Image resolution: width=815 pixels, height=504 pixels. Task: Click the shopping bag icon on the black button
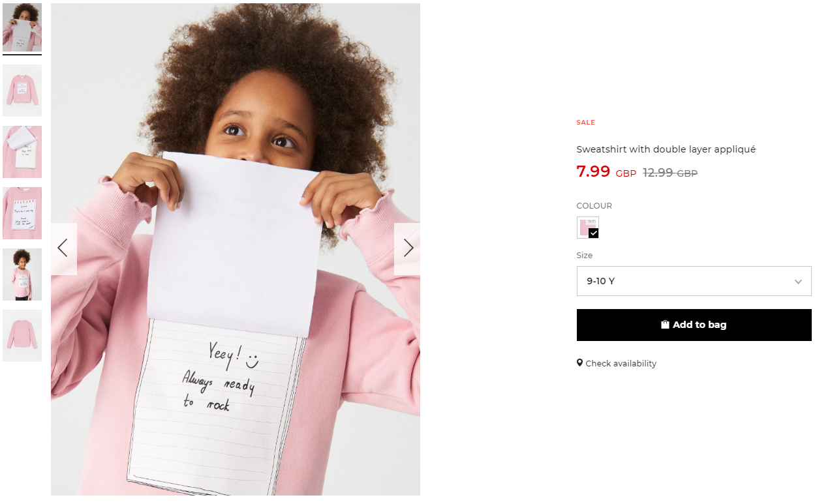point(665,325)
